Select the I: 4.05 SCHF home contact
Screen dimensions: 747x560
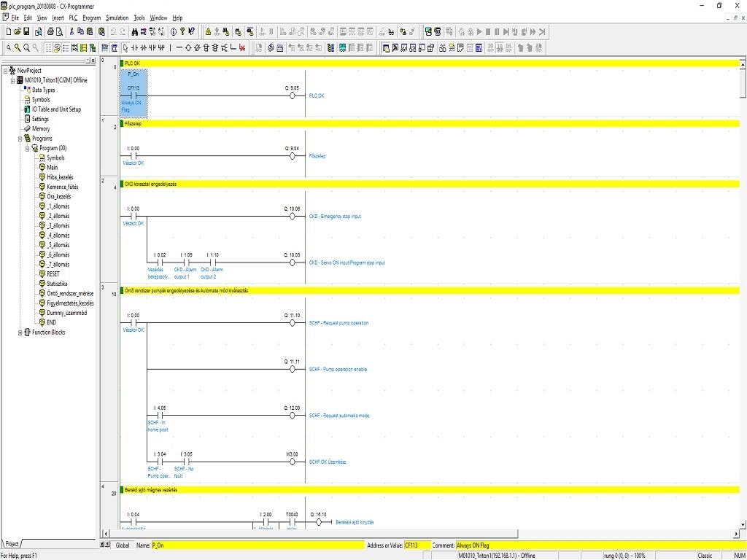pos(160,415)
